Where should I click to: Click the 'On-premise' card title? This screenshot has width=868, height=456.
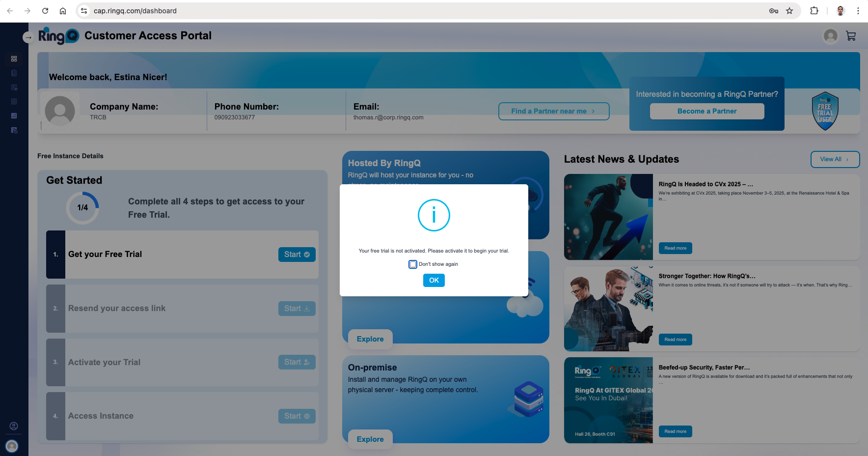click(x=373, y=368)
